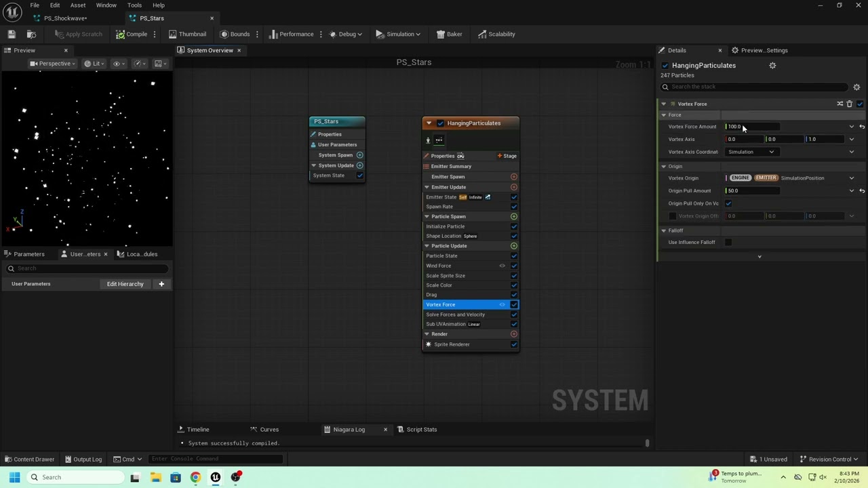Browse to asset in Content Browser
The image size is (868, 488).
31,34
